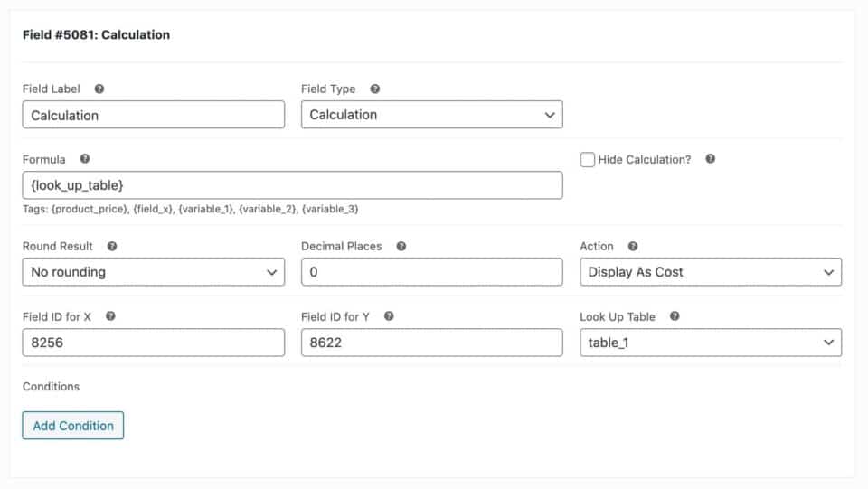Open the Round Result dropdown
This screenshot has width=868, height=489.
click(x=154, y=271)
